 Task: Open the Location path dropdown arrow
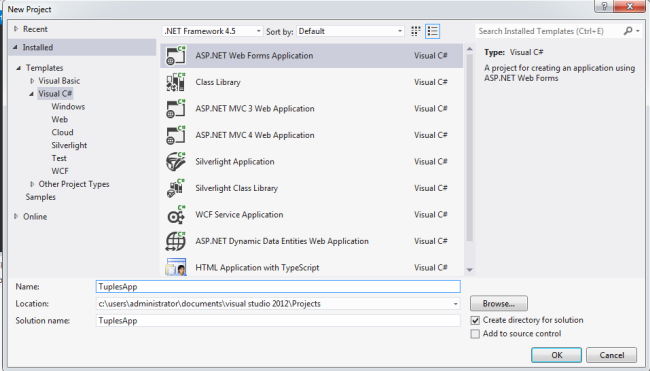pyautogui.click(x=455, y=304)
